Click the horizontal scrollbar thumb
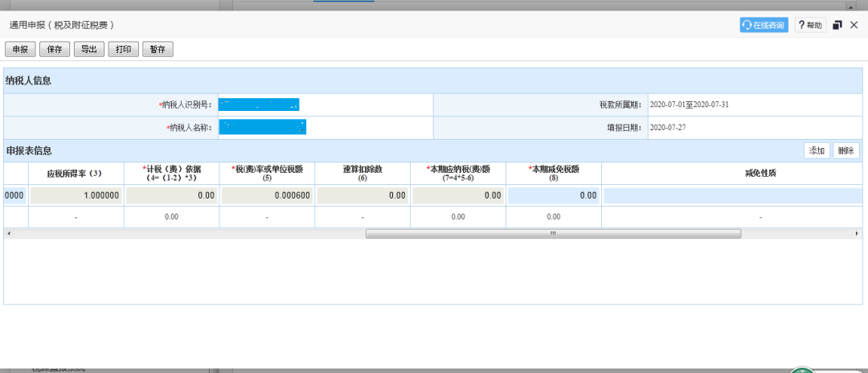 553,233
